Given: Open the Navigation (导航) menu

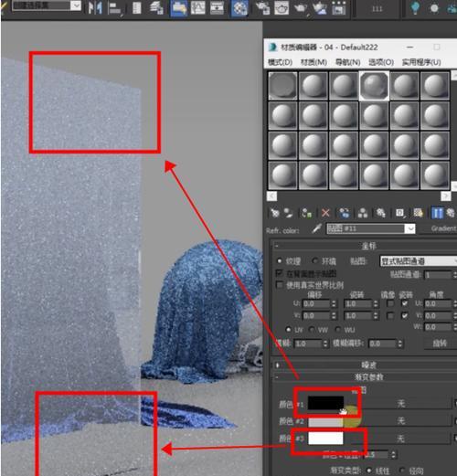Looking at the screenshot, I should point(347,62).
